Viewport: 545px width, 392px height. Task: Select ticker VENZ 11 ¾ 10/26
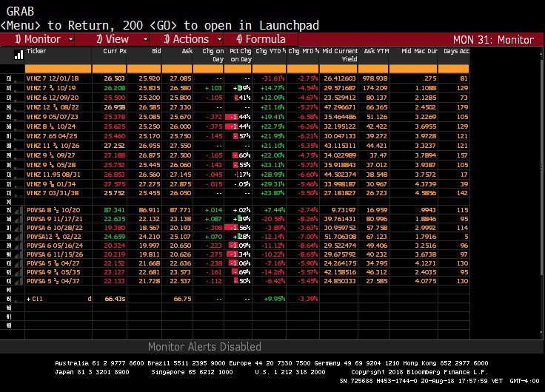coord(53,146)
